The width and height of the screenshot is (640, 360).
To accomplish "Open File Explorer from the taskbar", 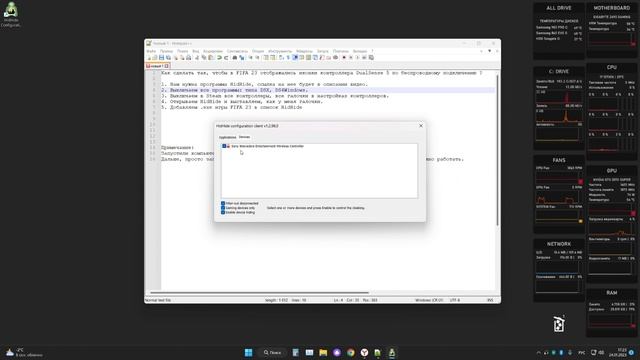I will pos(323,352).
